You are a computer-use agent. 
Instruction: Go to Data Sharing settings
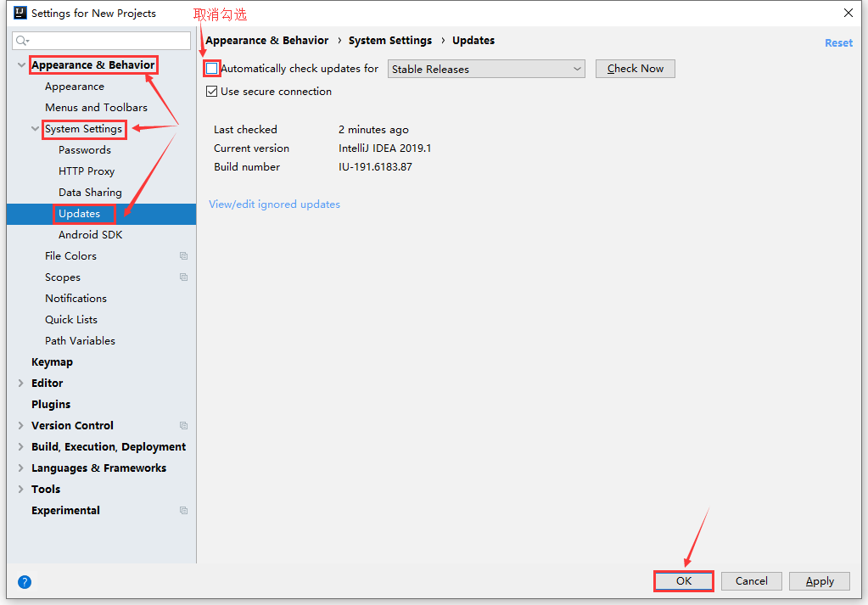(90, 192)
